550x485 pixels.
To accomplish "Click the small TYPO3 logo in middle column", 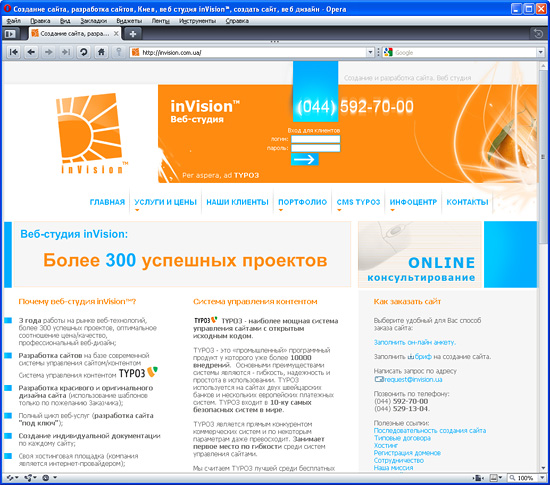I will click(206, 320).
